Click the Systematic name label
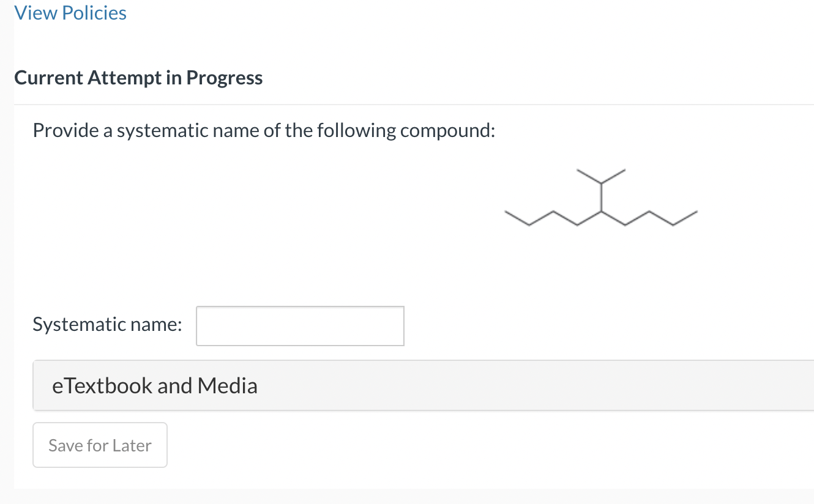Screen dimensions: 814x504 pyautogui.click(x=106, y=324)
